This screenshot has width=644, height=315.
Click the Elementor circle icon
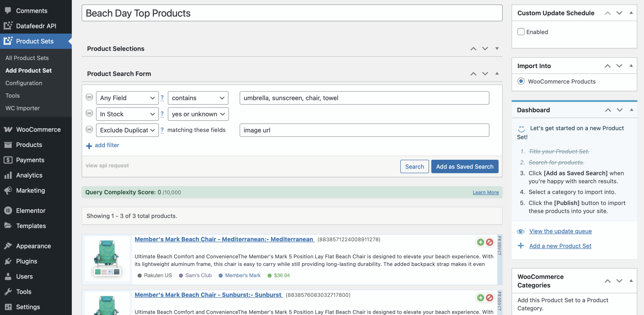click(8, 211)
